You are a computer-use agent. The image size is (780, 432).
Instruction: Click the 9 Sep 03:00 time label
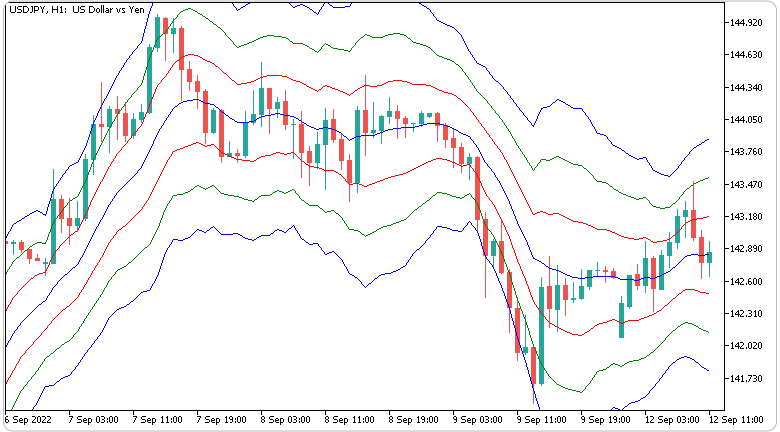pos(478,419)
